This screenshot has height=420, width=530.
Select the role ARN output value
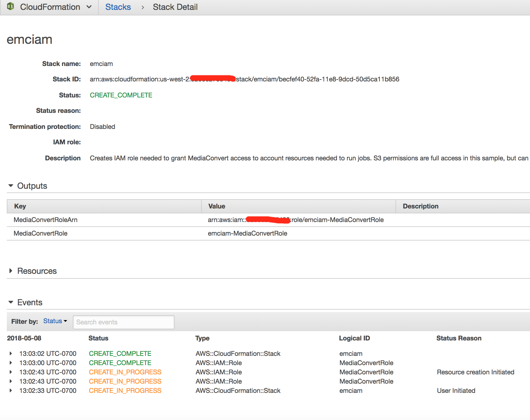point(296,220)
